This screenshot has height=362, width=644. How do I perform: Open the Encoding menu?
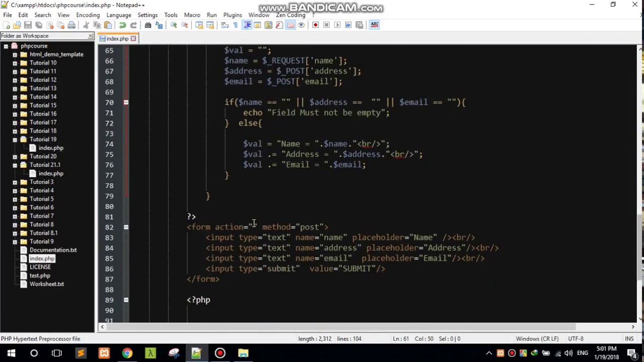pos(88,15)
